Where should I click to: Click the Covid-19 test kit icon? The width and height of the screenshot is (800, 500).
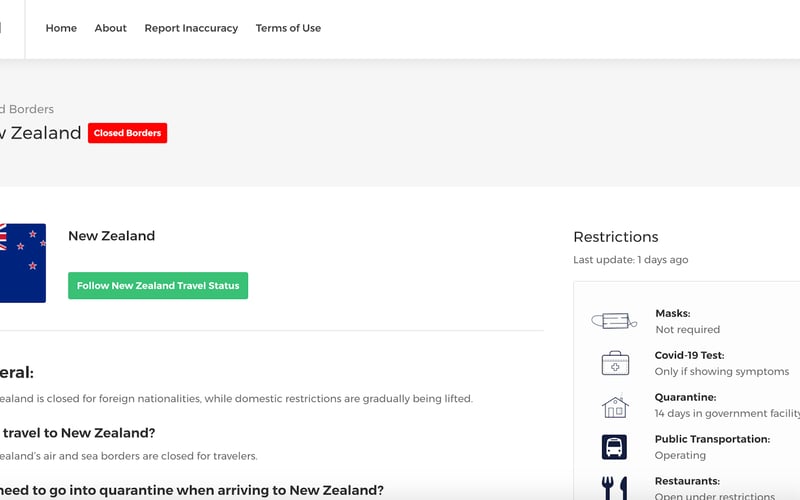615,363
